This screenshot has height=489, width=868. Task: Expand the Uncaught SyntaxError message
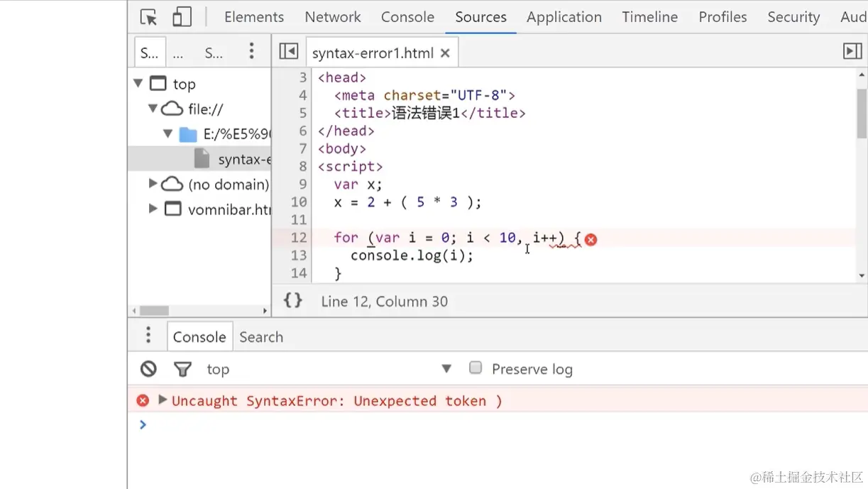[163, 400]
